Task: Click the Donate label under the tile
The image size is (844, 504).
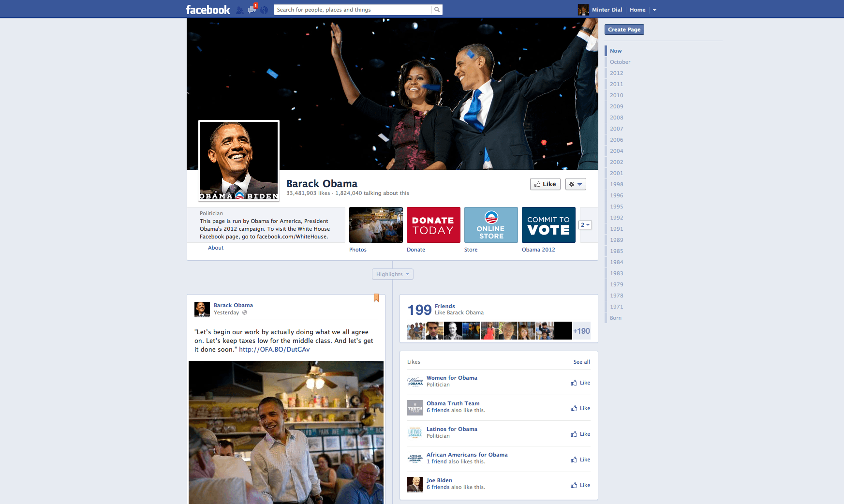Action: (416, 250)
